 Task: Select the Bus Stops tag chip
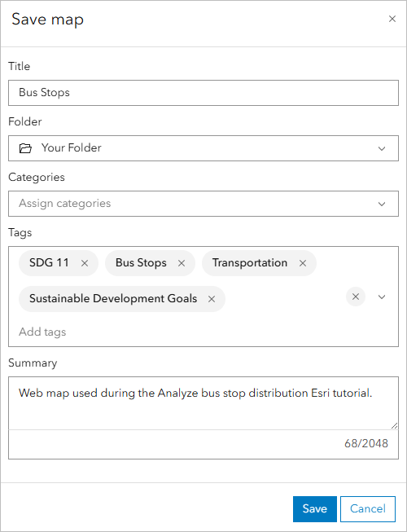coord(141,263)
